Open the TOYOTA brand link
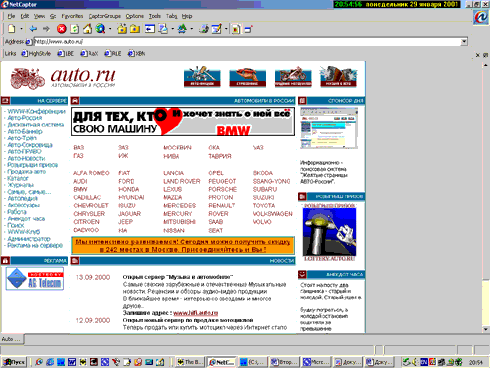Screen dimensions: 490x368 264,206
